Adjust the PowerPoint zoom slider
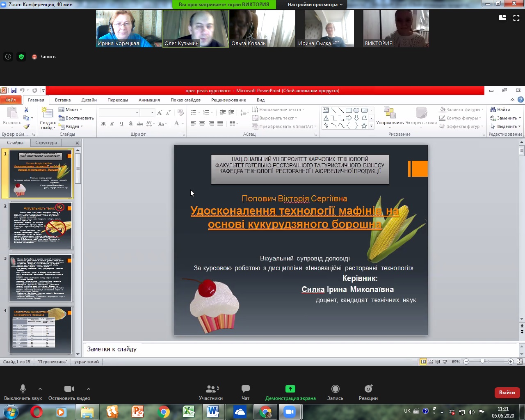Image resolution: width=525 pixels, height=420 pixels. pos(483,361)
